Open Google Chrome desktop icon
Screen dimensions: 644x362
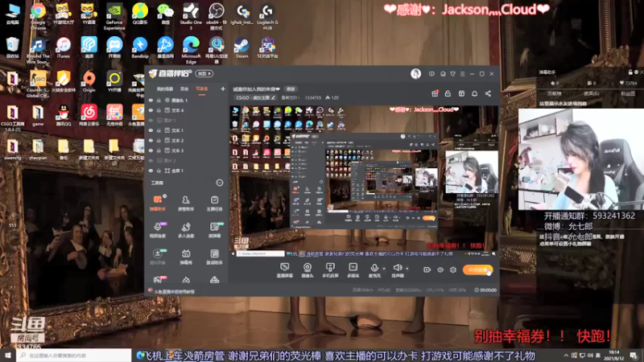point(38,15)
